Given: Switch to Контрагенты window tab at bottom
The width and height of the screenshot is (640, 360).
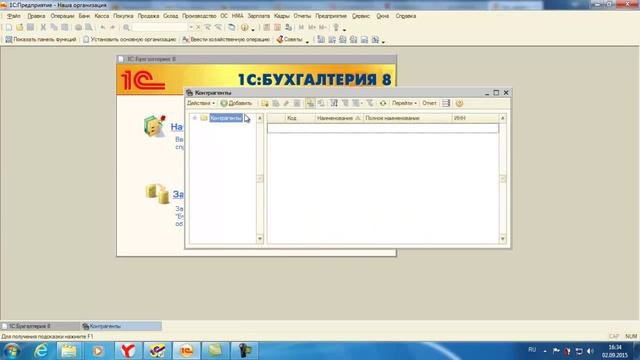Looking at the screenshot, I should pyautogui.click(x=121, y=326).
